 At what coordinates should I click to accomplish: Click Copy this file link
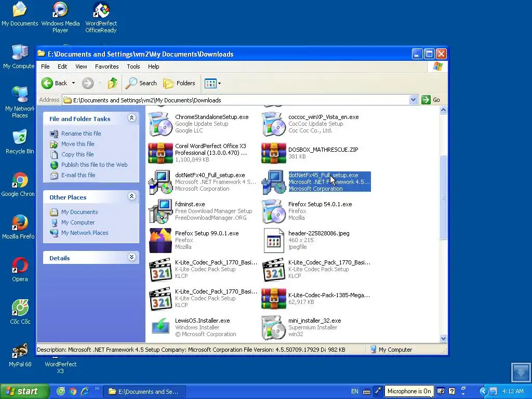coord(77,154)
